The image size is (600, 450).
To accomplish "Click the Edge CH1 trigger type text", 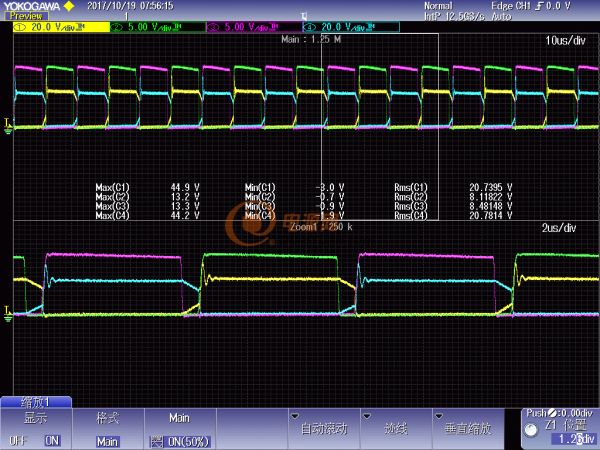I will (513, 6).
